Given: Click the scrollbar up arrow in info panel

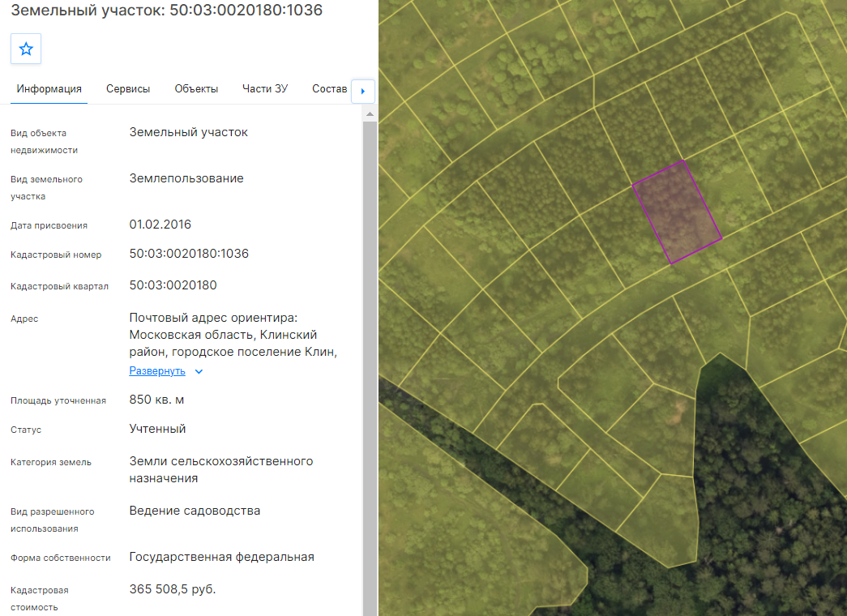Looking at the screenshot, I should pos(370,114).
